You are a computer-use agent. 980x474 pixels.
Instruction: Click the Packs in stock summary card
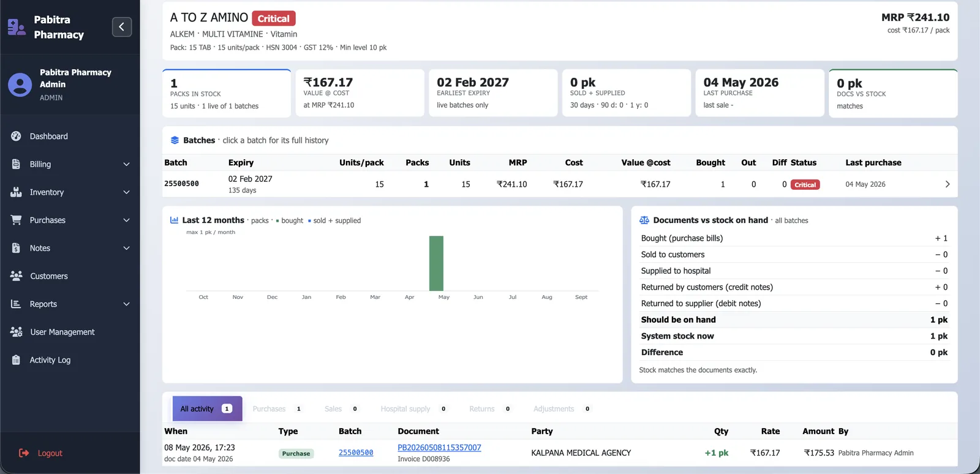point(227,93)
